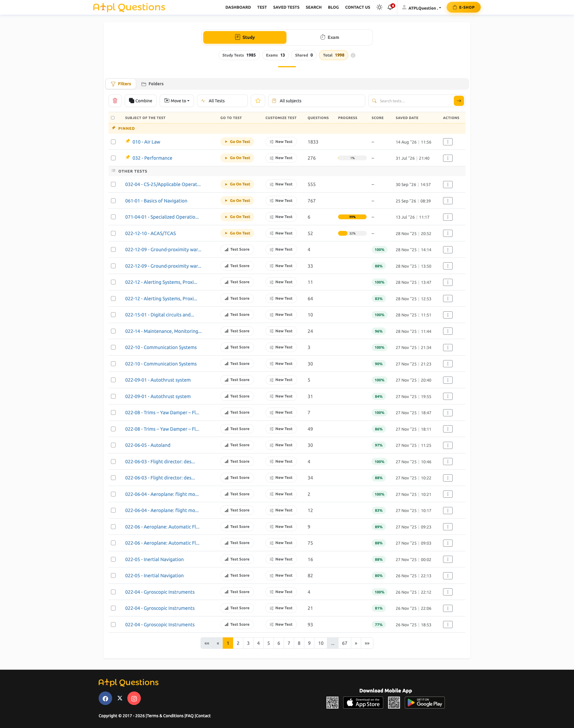Click the orange search arrow button
574x728 pixels.
[459, 101]
